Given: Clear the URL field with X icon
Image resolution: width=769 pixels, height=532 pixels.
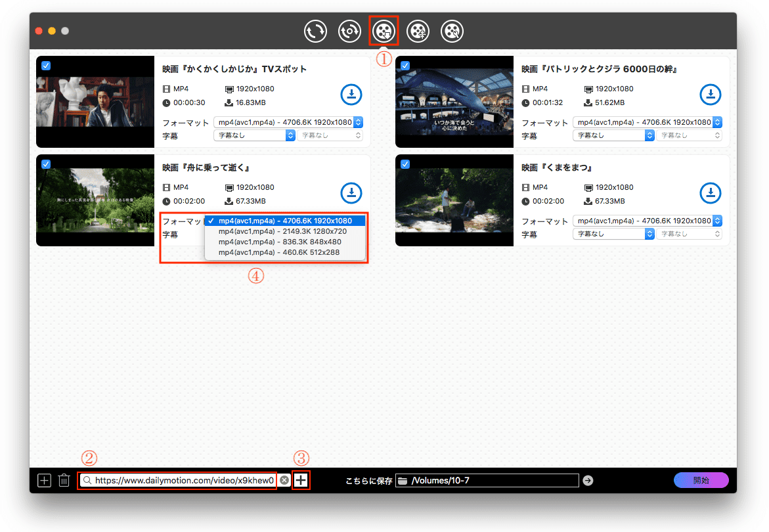Looking at the screenshot, I should point(284,481).
